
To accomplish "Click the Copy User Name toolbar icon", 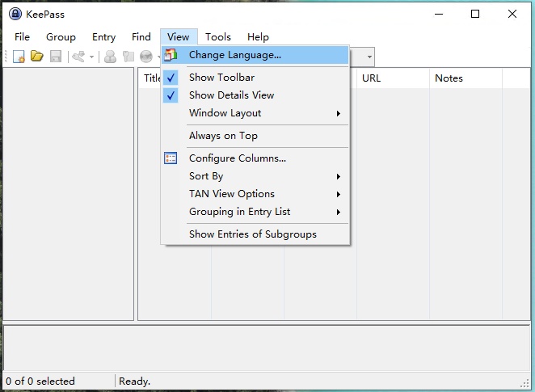I will (x=110, y=57).
